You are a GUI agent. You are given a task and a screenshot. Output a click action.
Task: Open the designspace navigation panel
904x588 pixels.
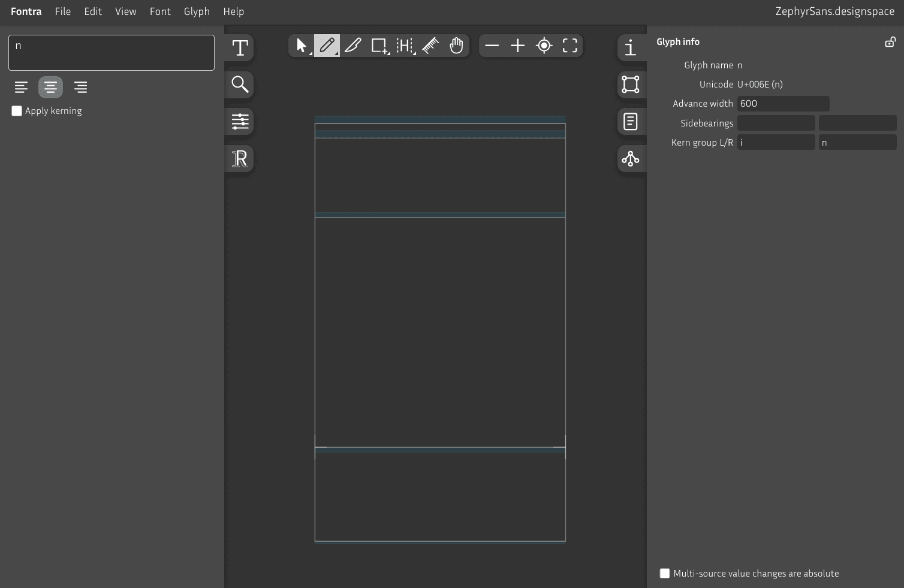(x=239, y=122)
